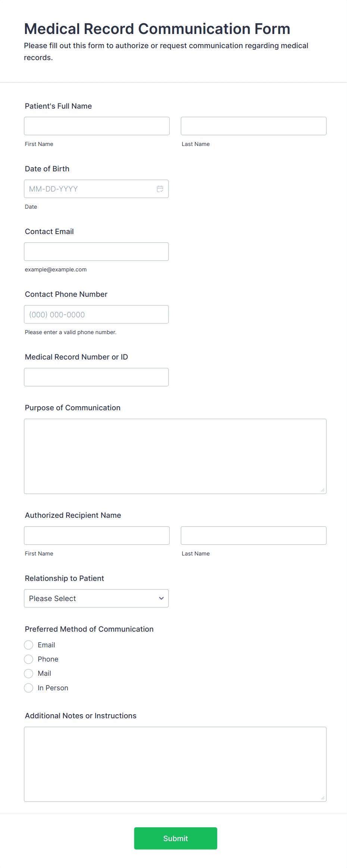Click the Contact Phone Number field
The width and height of the screenshot is (347, 868).
click(x=96, y=314)
